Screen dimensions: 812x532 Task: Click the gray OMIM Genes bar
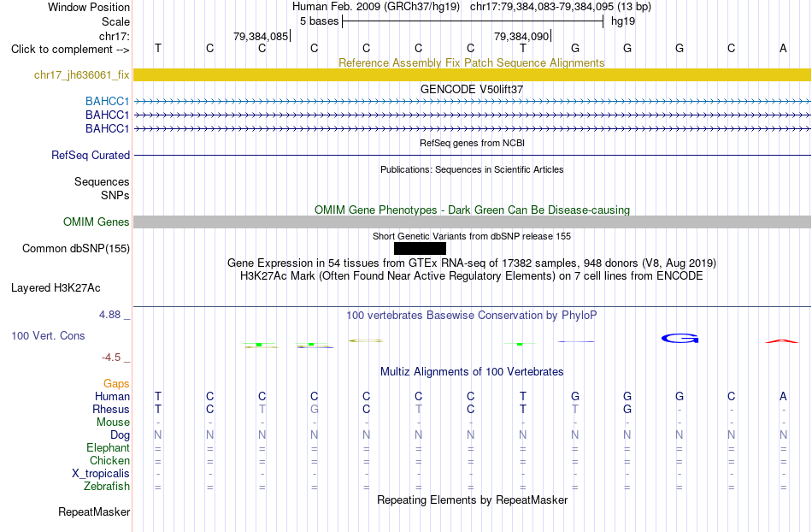pyautogui.click(x=472, y=222)
